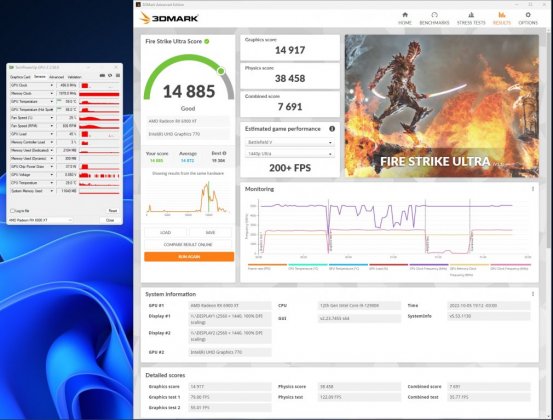Click the info icon beside Best score
The image size is (553, 420).
click(x=224, y=153)
